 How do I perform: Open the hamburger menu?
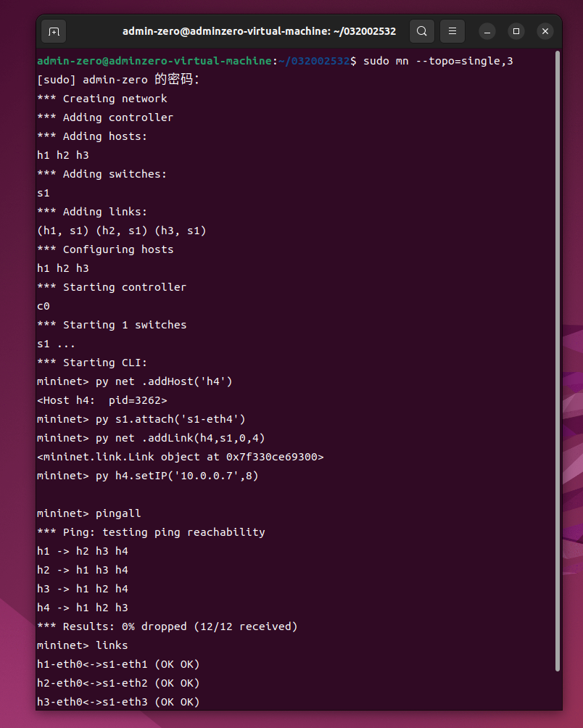click(452, 31)
